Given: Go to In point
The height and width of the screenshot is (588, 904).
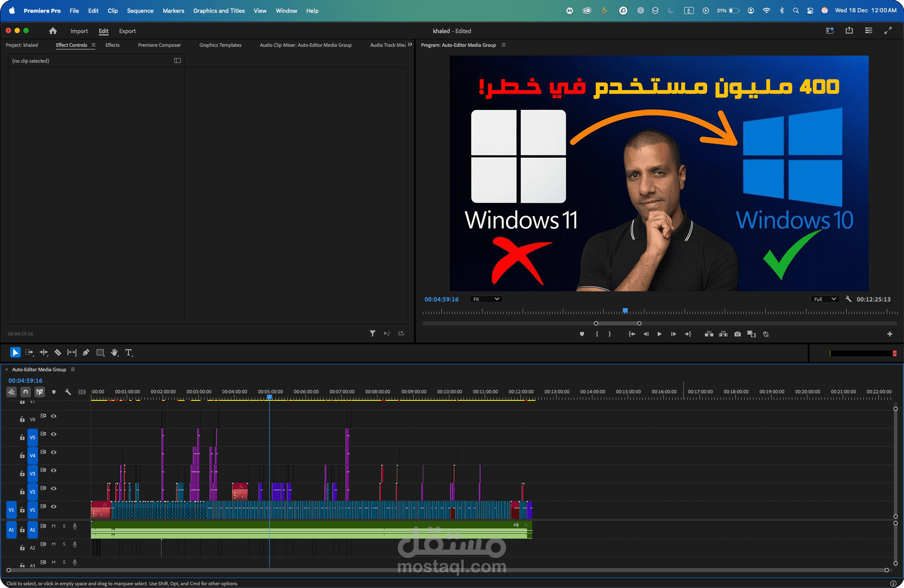Looking at the screenshot, I should click(632, 334).
